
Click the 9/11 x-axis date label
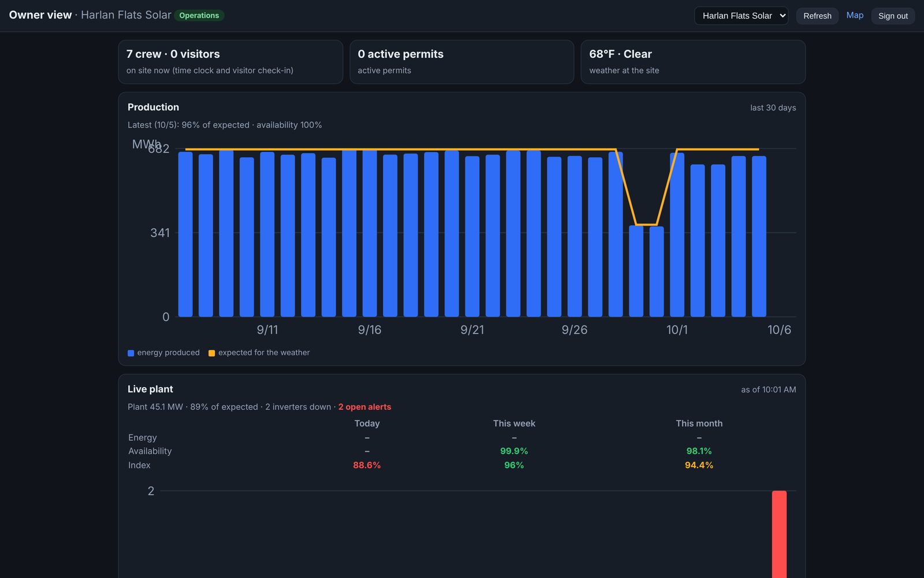click(267, 330)
